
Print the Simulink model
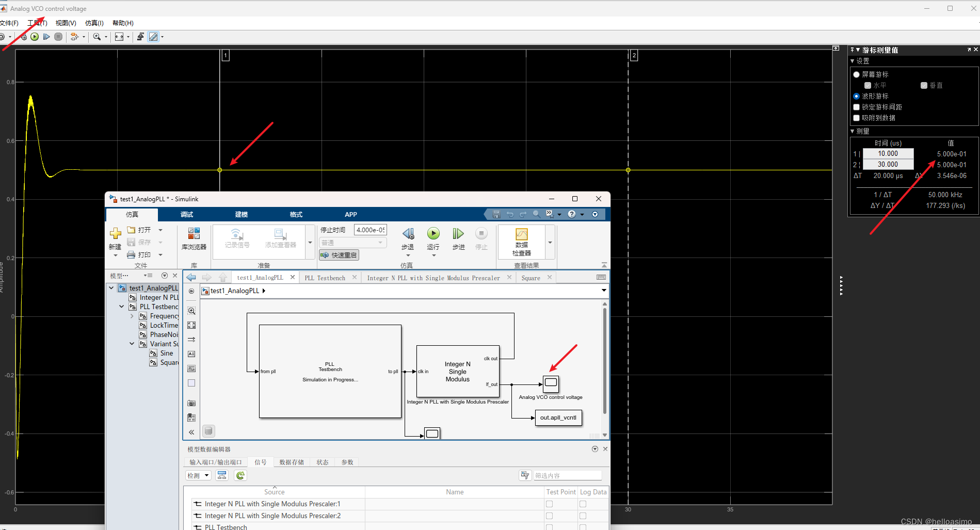139,254
